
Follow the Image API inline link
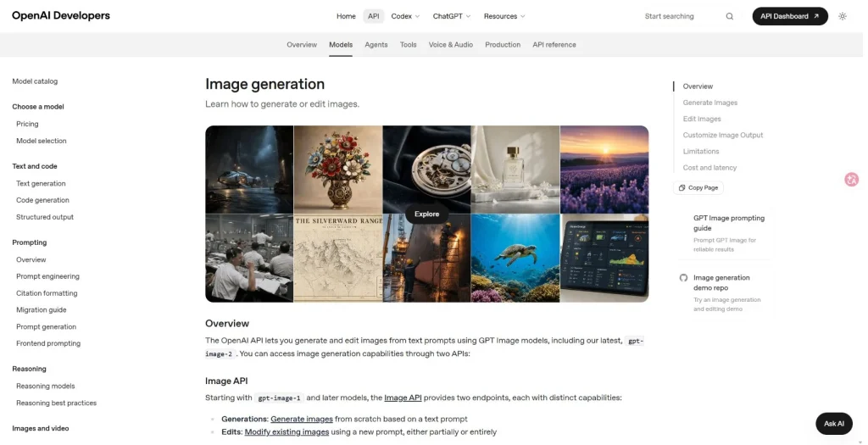pyautogui.click(x=403, y=398)
